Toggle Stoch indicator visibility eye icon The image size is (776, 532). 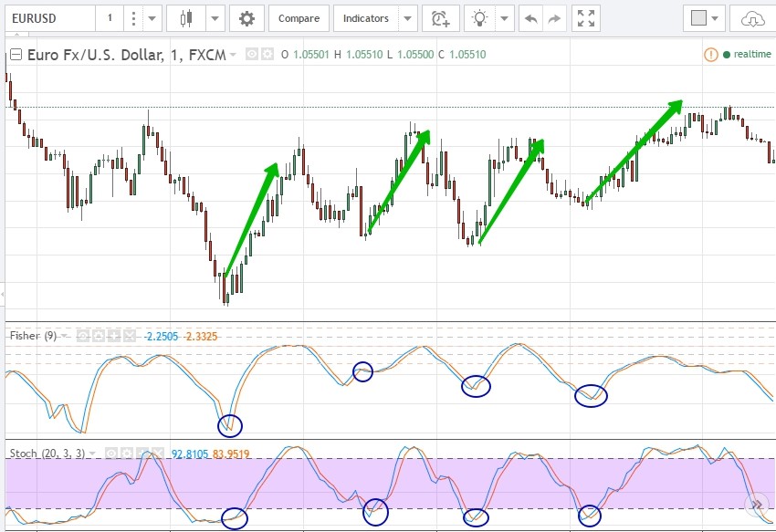111,454
